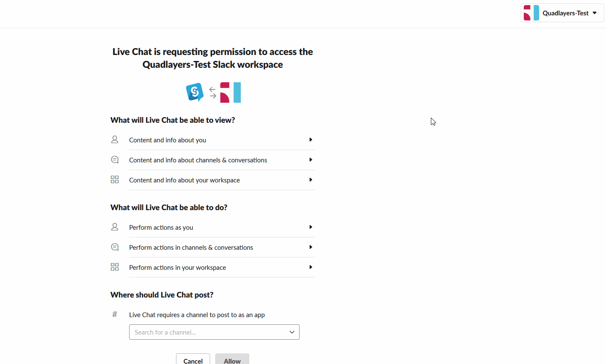
Task: Expand Perform actions in channels & conversations
Action: tap(222, 247)
